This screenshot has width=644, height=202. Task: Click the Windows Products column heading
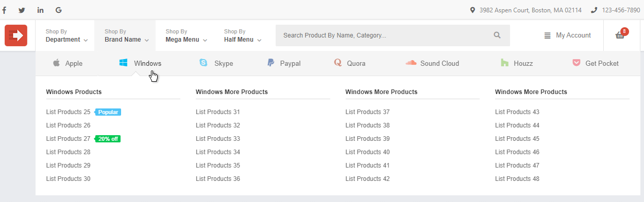[74, 92]
